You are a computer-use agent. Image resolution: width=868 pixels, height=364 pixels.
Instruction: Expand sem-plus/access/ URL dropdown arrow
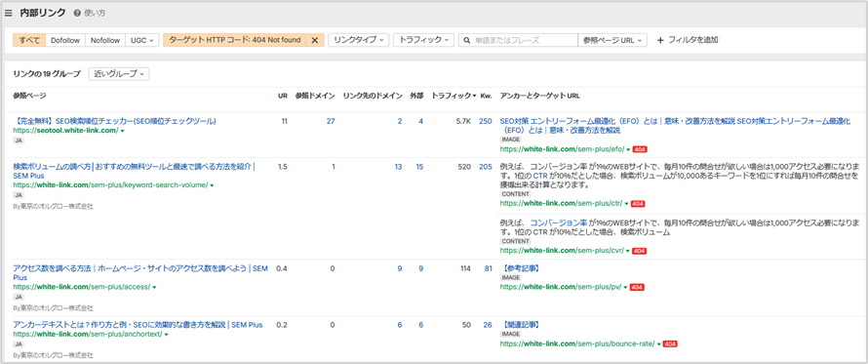[154, 288]
